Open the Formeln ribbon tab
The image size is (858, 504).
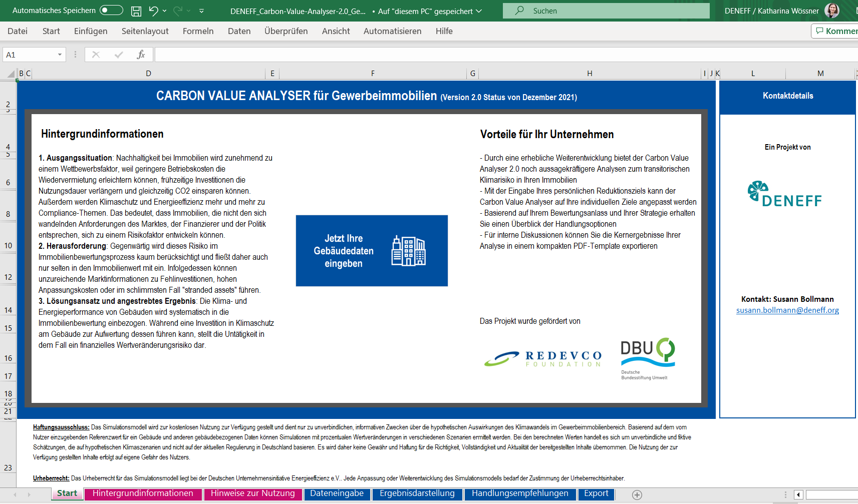pyautogui.click(x=198, y=31)
